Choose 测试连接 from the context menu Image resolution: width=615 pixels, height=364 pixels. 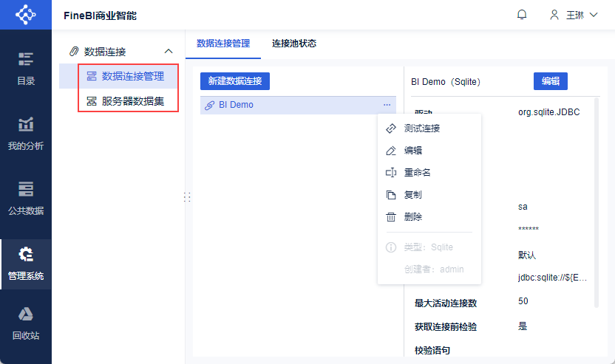[x=421, y=128]
